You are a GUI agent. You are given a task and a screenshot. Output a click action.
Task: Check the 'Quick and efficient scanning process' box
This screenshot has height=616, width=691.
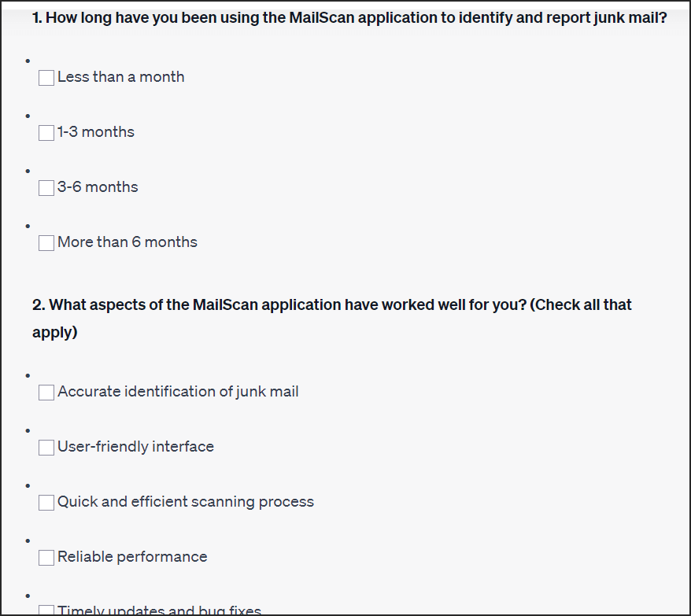click(46, 502)
